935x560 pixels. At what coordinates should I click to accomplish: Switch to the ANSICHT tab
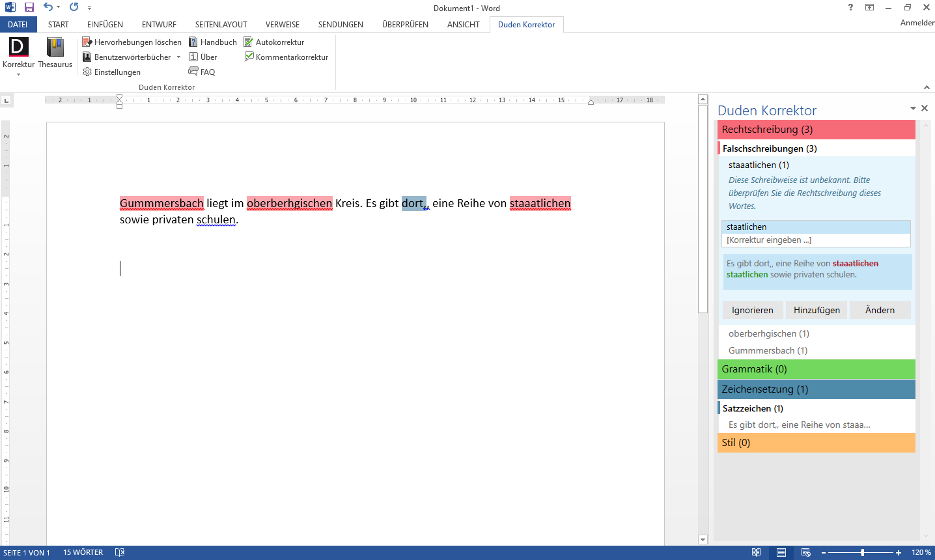(x=464, y=25)
